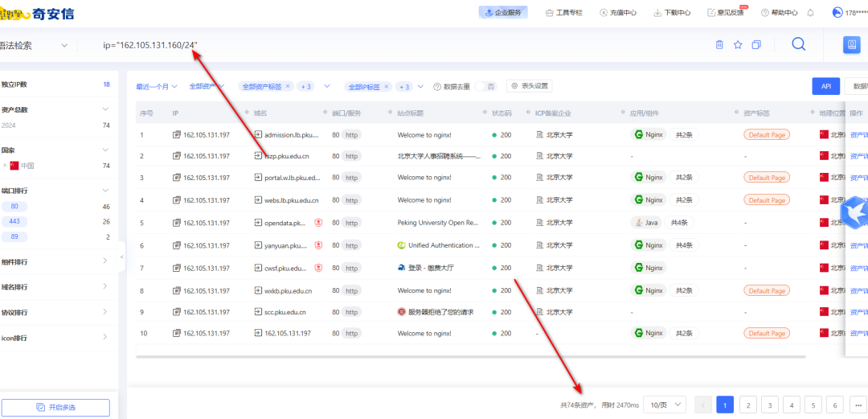Expand the icon排行 section
Viewport: 868px width, 419px height.
point(105,338)
